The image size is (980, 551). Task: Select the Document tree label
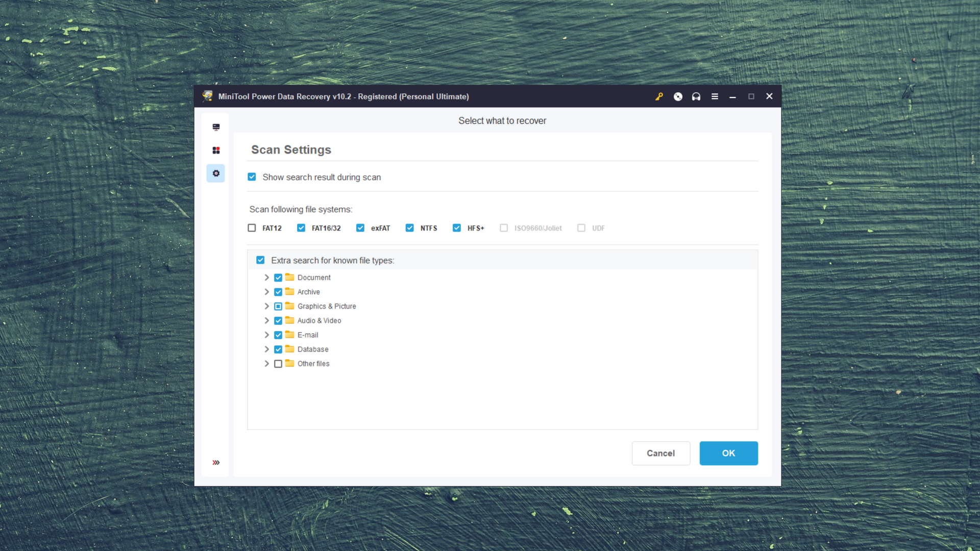(314, 278)
